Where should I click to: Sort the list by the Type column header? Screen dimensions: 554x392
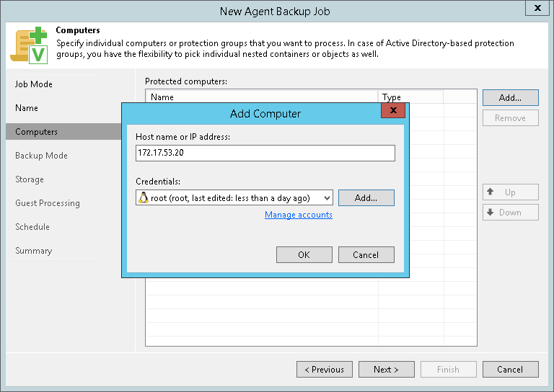tap(410, 97)
